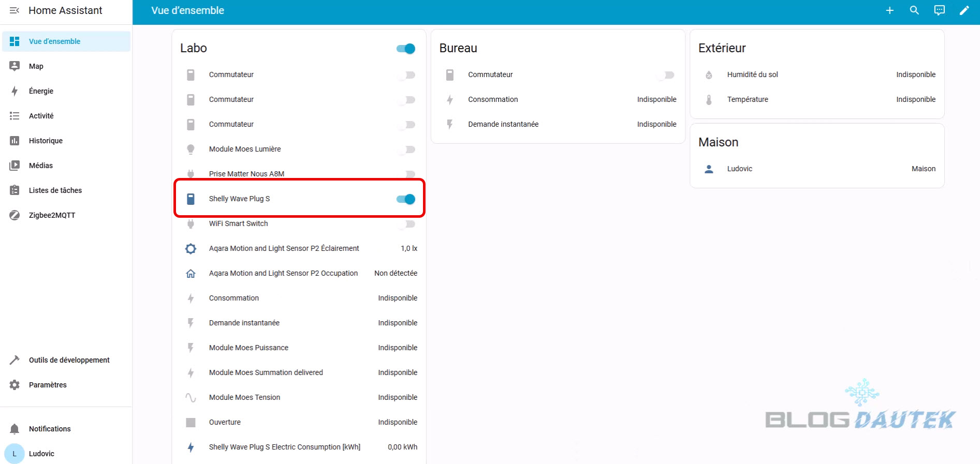Viewport: 980px width, 464px height.
Task: Open Aqara sensor Éclairement entity row
Action: (284, 249)
